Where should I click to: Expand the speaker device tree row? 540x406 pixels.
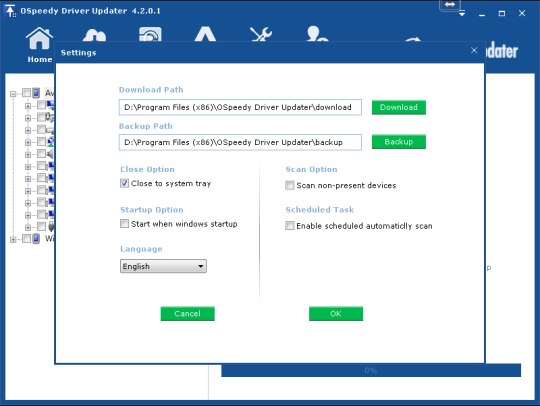pyautogui.click(x=28, y=155)
